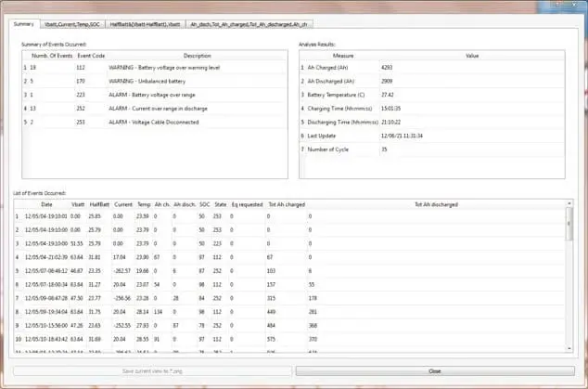Select 'ALARM - Battery voltage over range' row
The width and height of the screenshot is (588, 389).
[155, 95]
